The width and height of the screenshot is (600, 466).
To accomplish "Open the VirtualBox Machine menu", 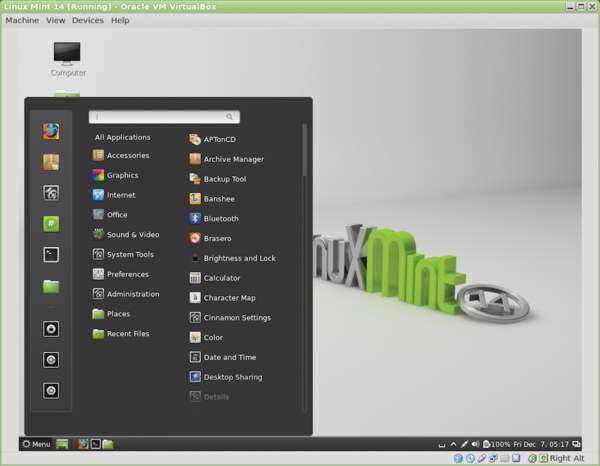I will click(22, 20).
